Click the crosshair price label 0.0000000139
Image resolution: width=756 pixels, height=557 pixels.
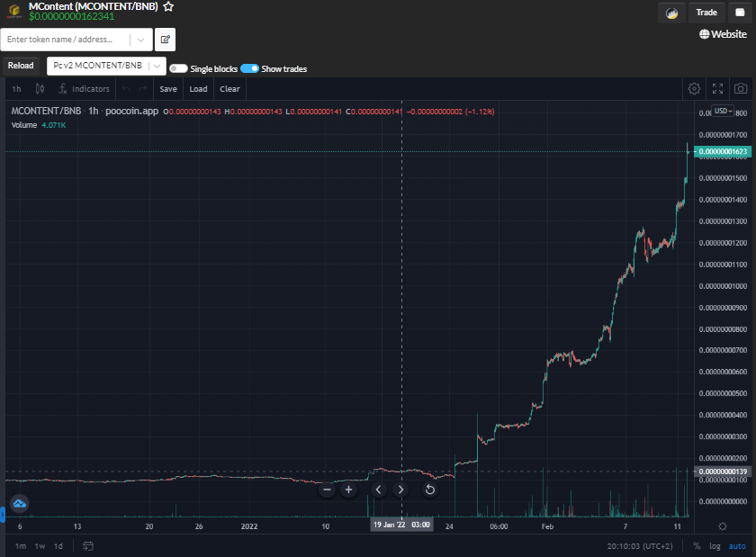[722, 472]
